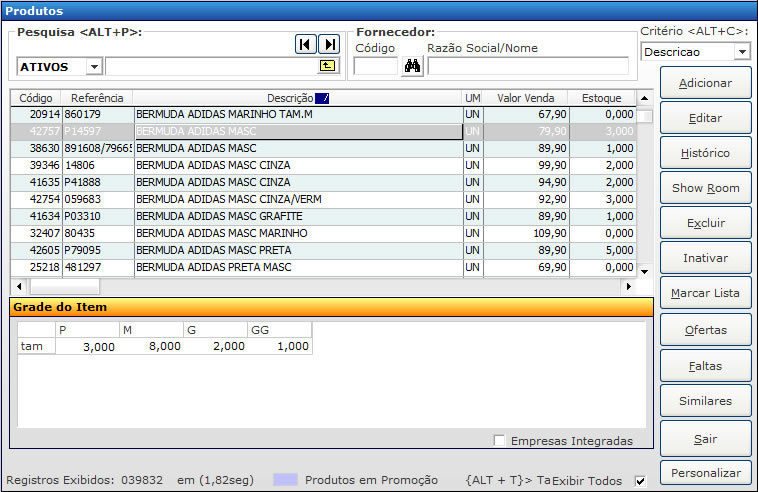The width and height of the screenshot is (758, 492).
Task: Go to last record navigation icon
Action: (329, 44)
